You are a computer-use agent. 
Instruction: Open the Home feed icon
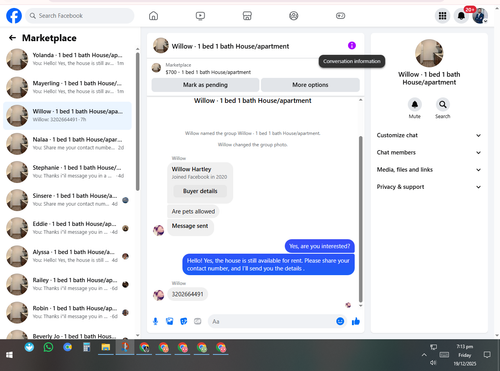[153, 16]
